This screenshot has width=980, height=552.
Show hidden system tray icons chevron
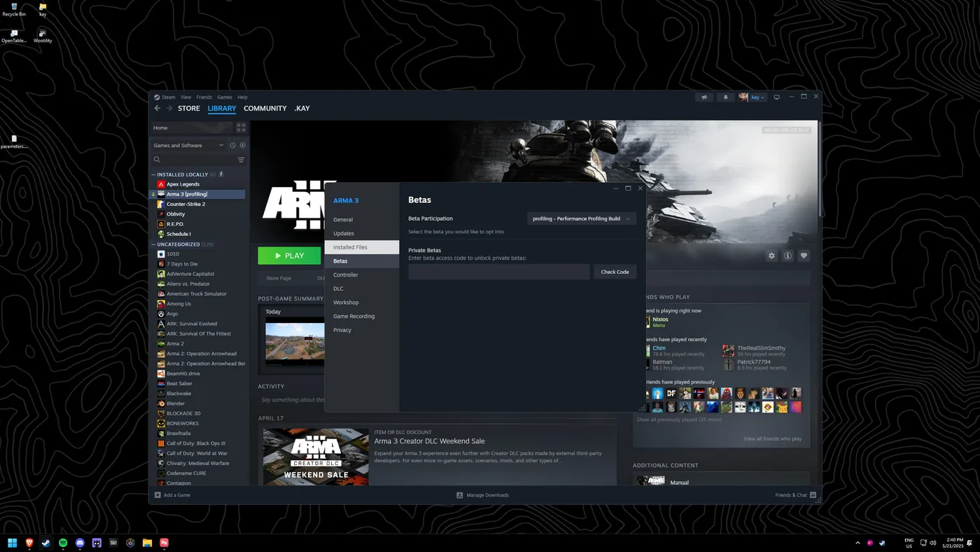coord(857,542)
